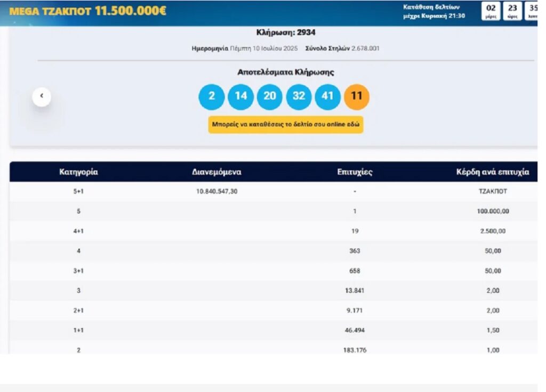This screenshot has width=546, height=392.
Task: Click the MEGA ΤΖΑΚΠΟΤ 11.500.000€ banner text
Action: (88, 11)
